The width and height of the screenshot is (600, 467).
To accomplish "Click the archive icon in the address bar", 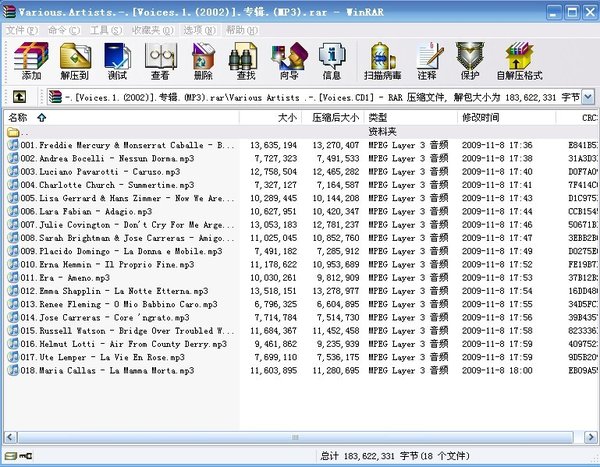I will (x=55, y=97).
